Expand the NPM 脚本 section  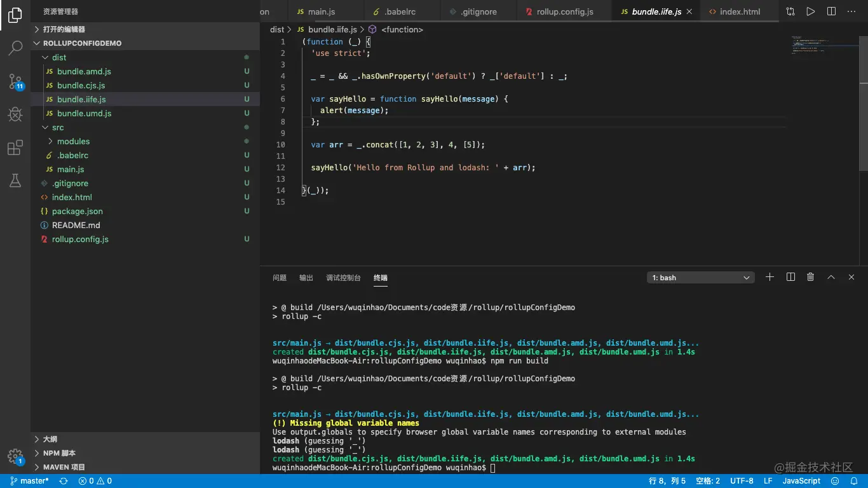point(59,453)
